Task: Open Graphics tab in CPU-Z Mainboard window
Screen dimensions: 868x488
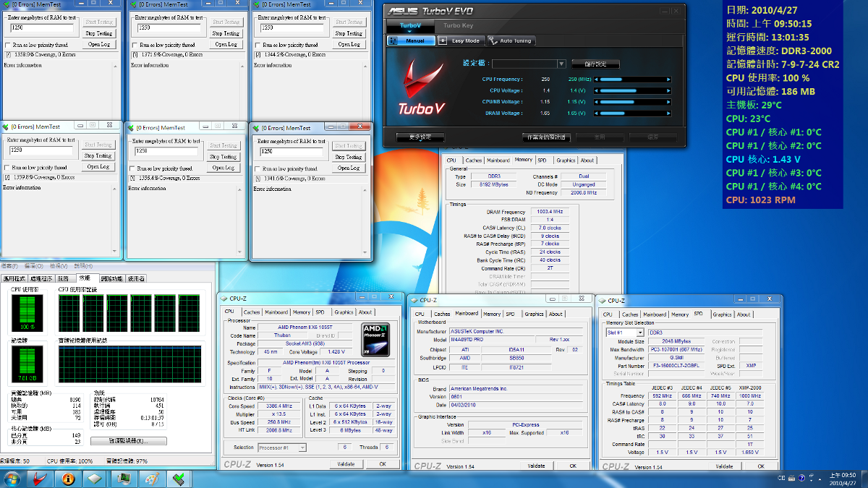Action: click(534, 314)
